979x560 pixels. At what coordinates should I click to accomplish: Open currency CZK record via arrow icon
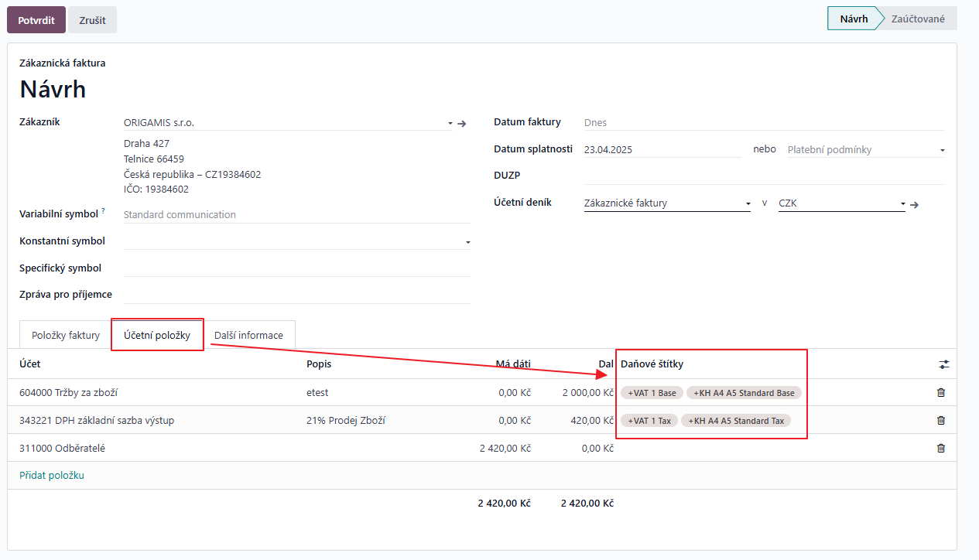click(x=914, y=204)
